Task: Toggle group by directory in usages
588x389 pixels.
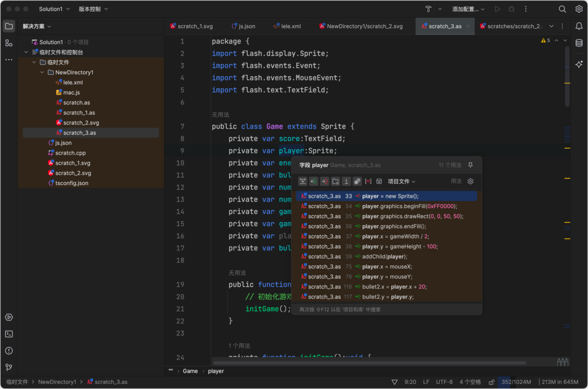Action: coord(335,182)
